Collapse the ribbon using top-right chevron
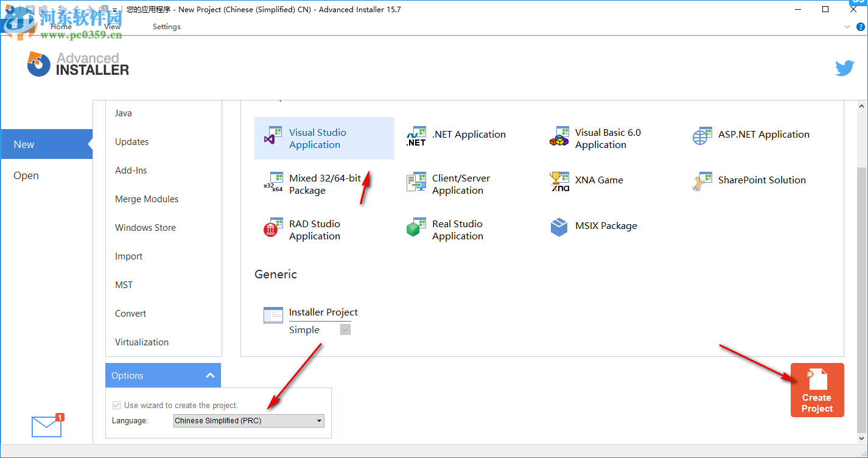The image size is (868, 458). pyautogui.click(x=847, y=27)
